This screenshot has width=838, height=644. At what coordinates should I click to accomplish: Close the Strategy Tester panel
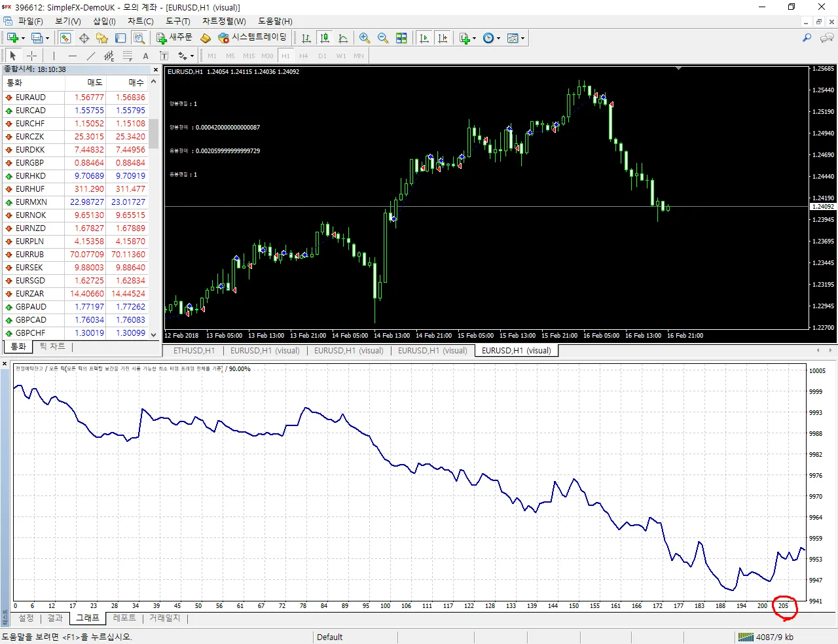(x=5, y=363)
